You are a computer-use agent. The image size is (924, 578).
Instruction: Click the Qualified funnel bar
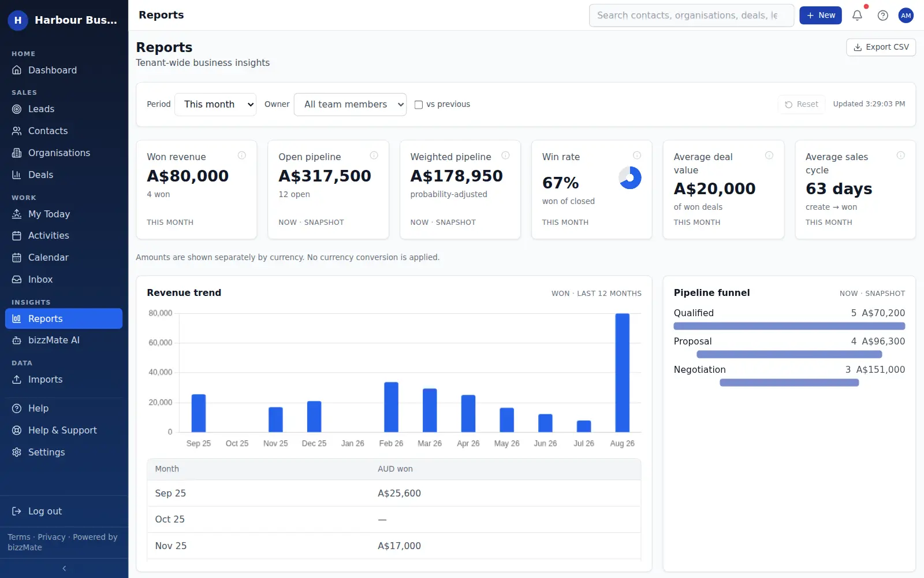[789, 326]
